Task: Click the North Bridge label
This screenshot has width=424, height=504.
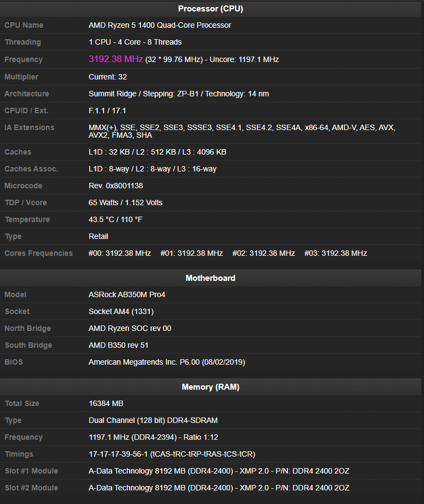Action: point(28,329)
